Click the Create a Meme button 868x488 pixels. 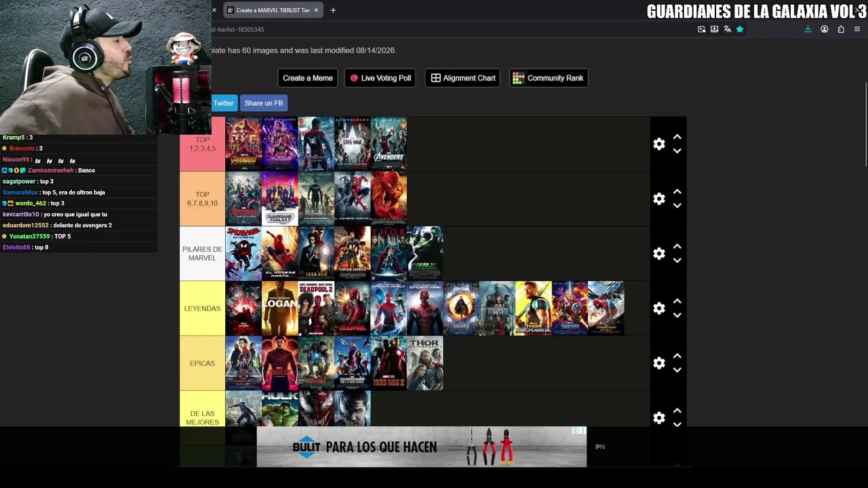click(x=308, y=78)
